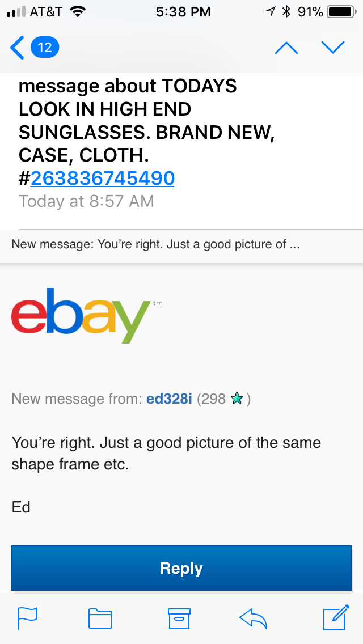The height and width of the screenshot is (644, 363).
Task: Tap the "Today at 8:57 AM" timestamp
Action: [86, 201]
